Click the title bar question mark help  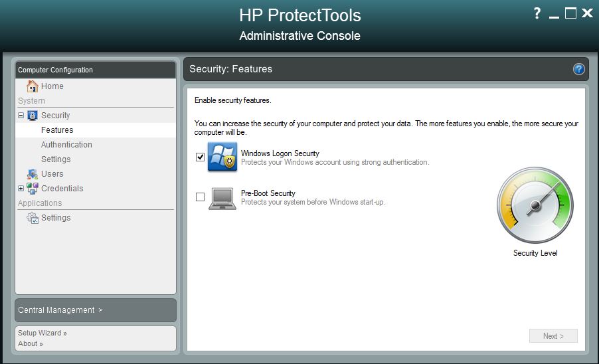click(537, 13)
